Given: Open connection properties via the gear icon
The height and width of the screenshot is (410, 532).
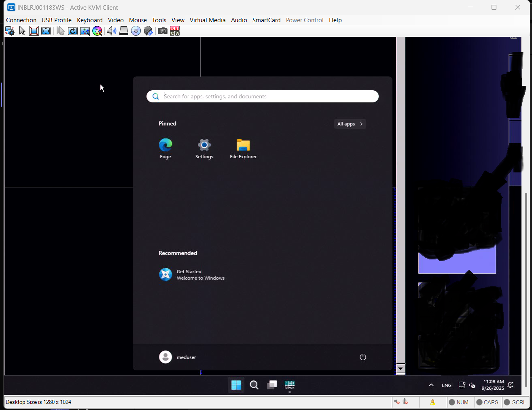Looking at the screenshot, I should (9, 31).
